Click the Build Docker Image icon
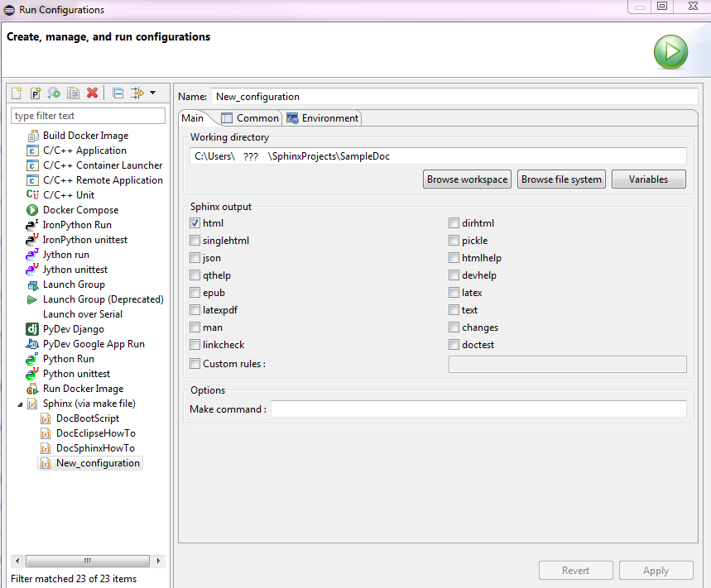The width and height of the screenshot is (711, 588). coord(32,136)
